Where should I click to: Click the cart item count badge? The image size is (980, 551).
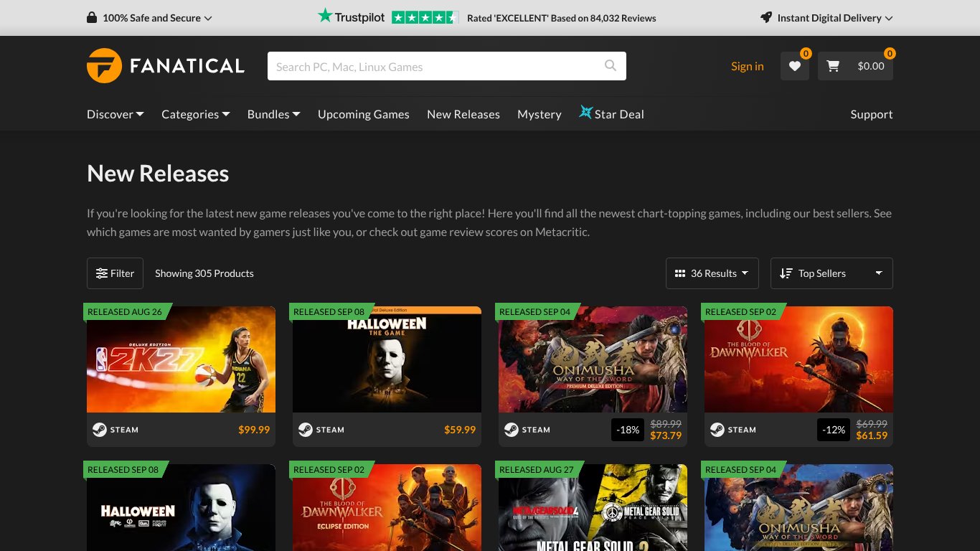point(890,53)
